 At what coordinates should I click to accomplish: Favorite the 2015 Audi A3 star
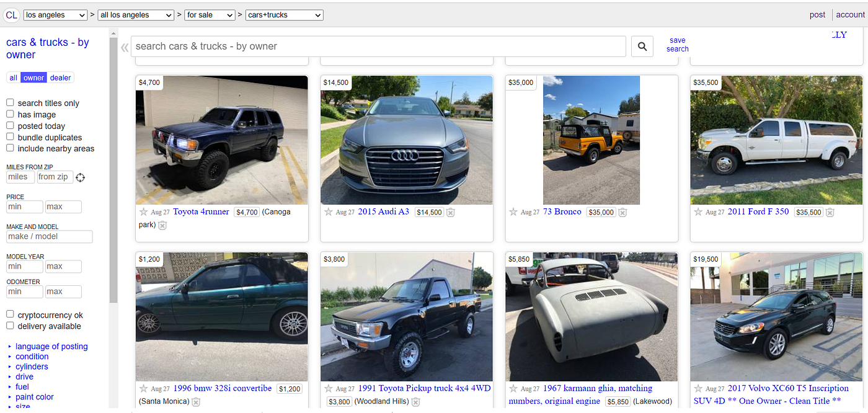[329, 212]
